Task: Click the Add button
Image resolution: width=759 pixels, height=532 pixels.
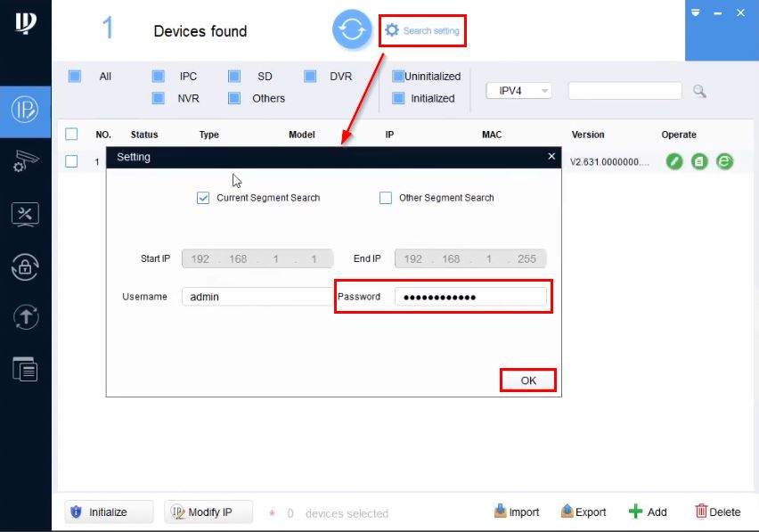Action: tap(648, 512)
